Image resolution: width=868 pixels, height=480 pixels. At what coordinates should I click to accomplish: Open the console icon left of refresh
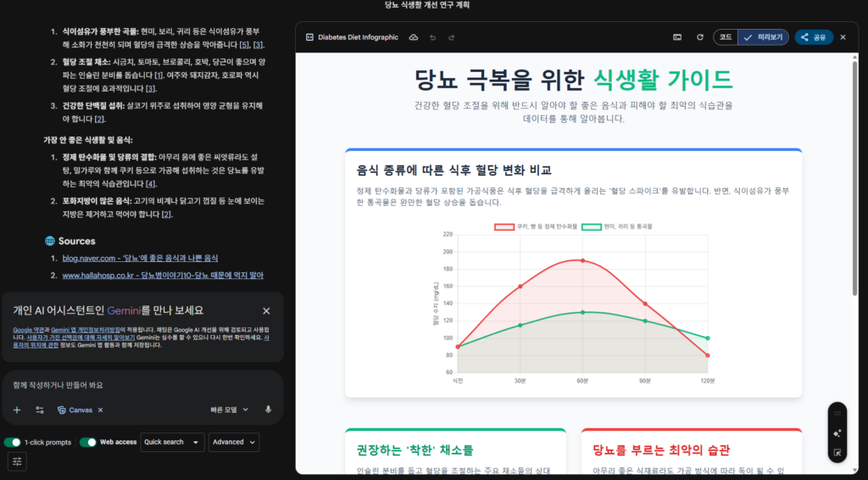pyautogui.click(x=677, y=37)
